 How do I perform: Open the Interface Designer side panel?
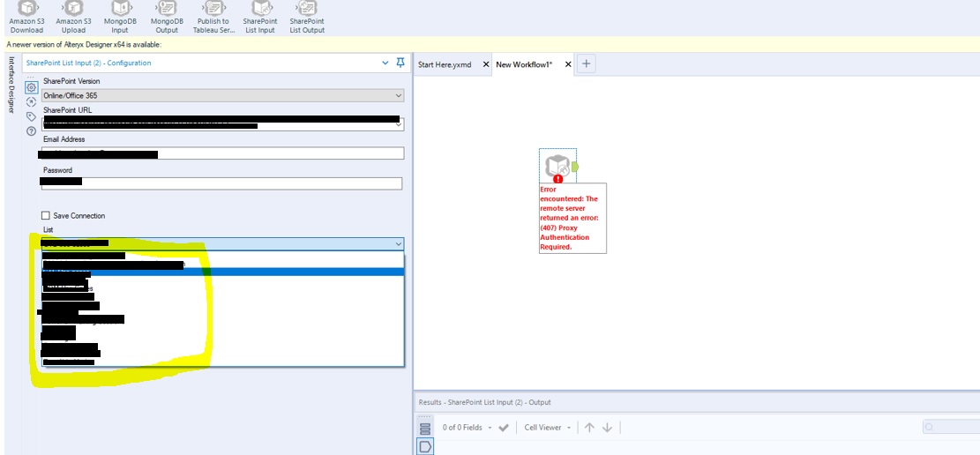tap(11, 85)
